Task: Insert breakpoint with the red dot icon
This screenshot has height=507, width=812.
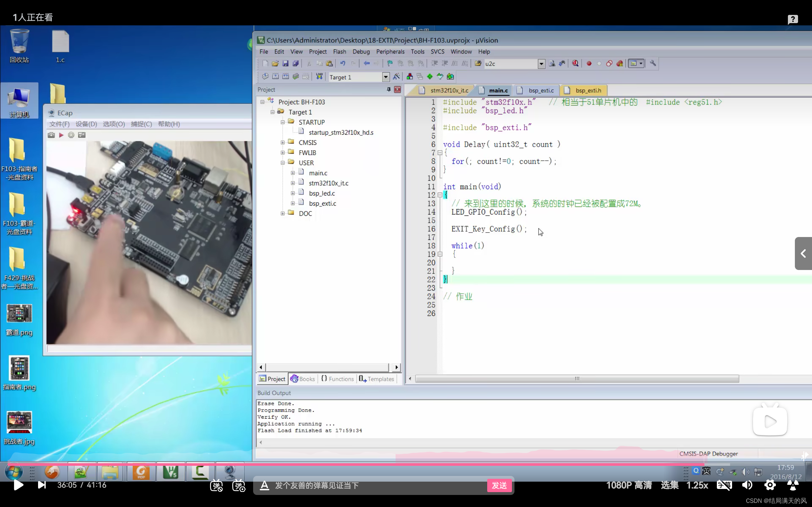Action: coord(589,63)
